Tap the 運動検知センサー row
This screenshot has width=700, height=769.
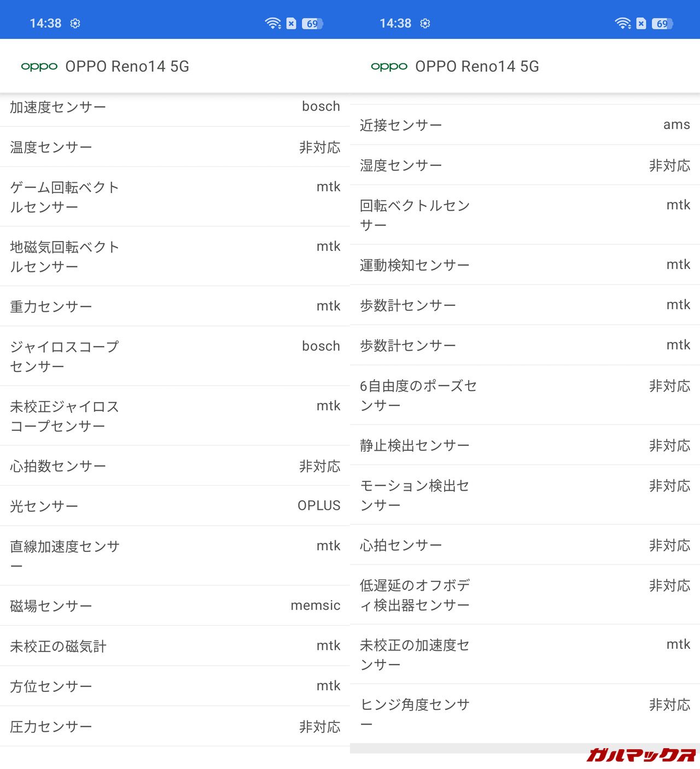coord(525,265)
